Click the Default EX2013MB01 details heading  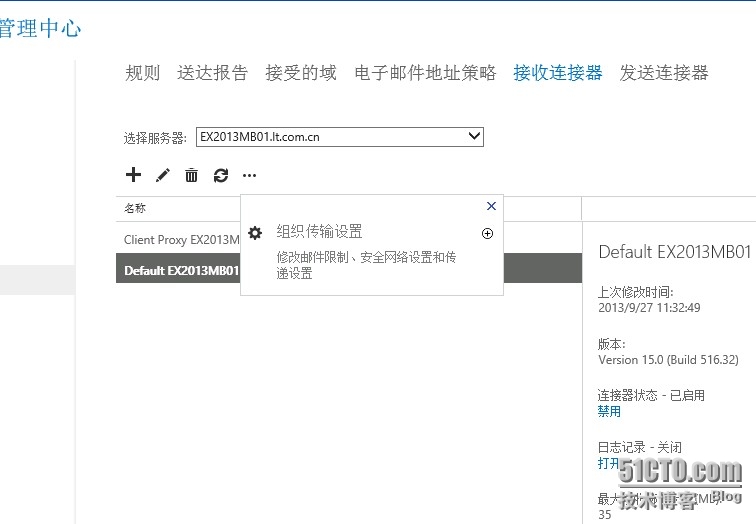[675, 252]
